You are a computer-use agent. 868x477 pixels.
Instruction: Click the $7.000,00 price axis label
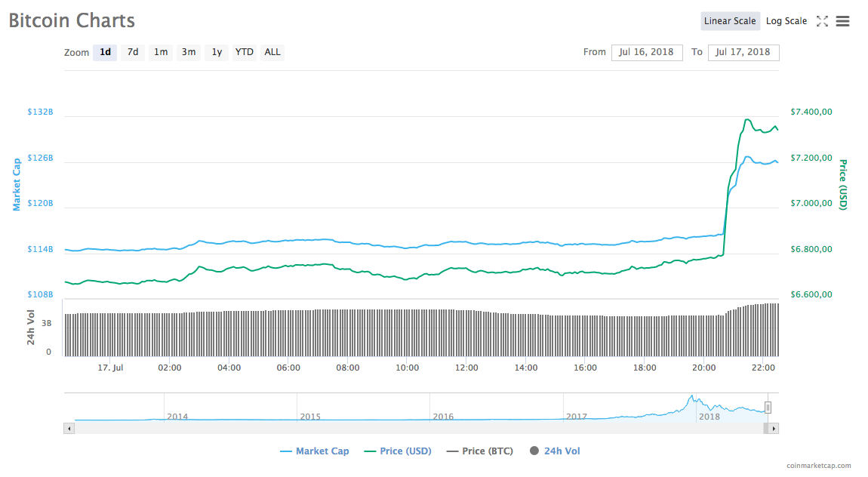tap(811, 203)
